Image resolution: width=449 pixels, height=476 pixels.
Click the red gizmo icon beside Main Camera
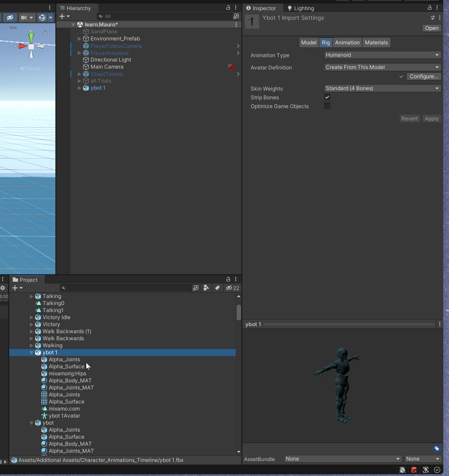(230, 66)
